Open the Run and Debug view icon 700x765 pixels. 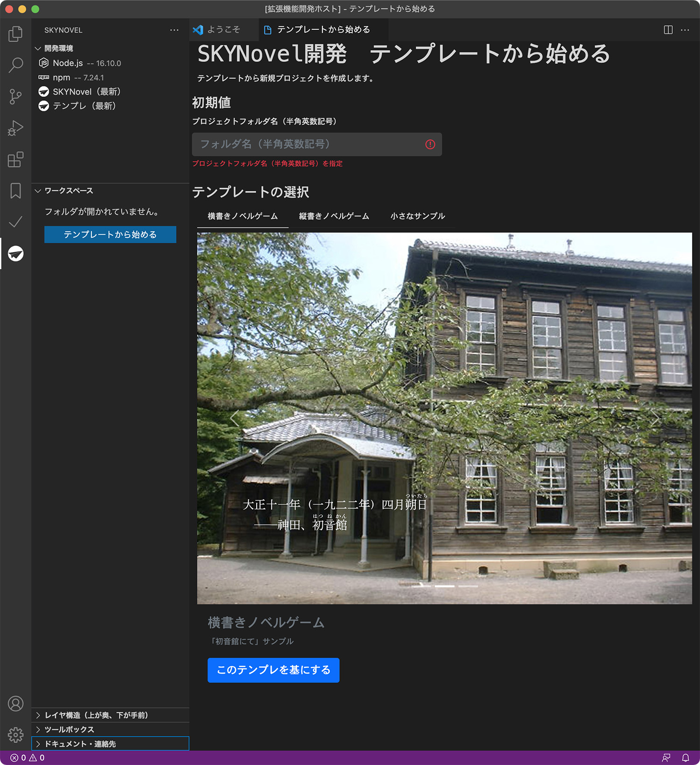(15, 128)
